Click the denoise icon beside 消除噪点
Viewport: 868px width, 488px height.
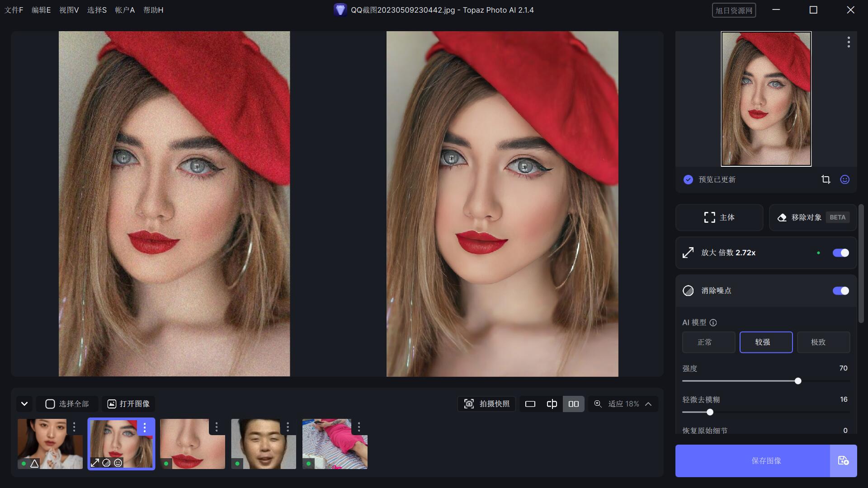pyautogui.click(x=688, y=291)
